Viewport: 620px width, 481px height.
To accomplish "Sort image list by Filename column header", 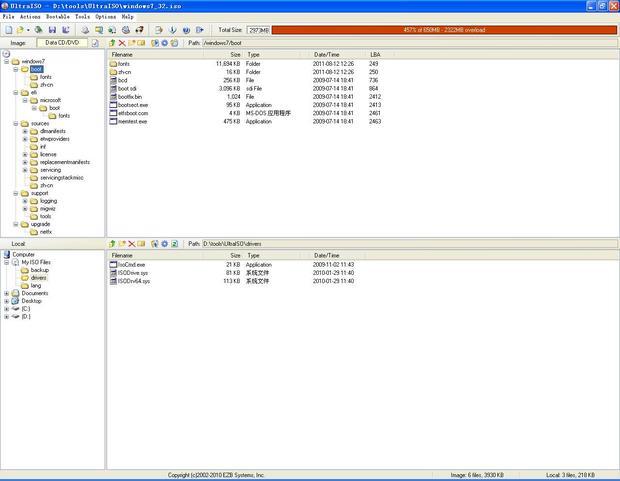I will pyautogui.click(x=156, y=55).
